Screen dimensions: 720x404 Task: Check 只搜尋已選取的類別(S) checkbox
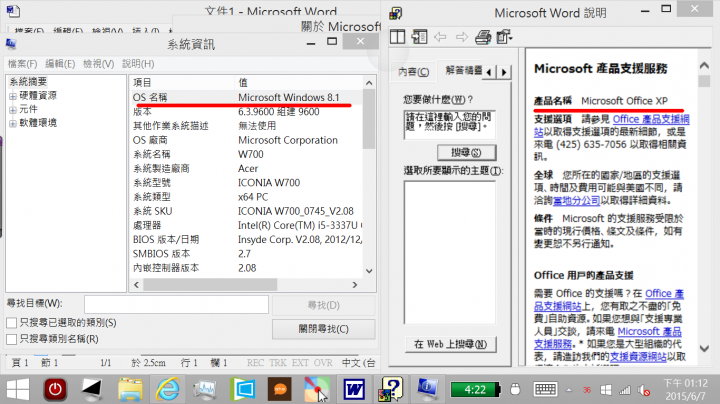pyautogui.click(x=12, y=323)
